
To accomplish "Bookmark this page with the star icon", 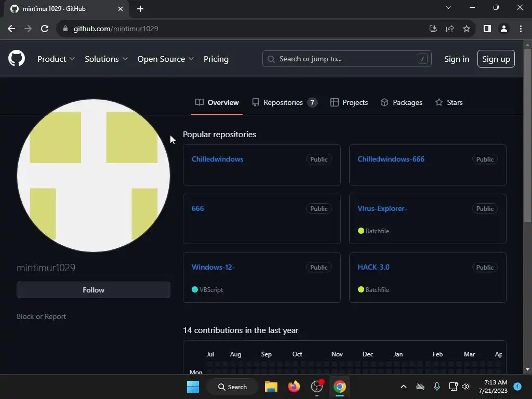I will [x=467, y=29].
